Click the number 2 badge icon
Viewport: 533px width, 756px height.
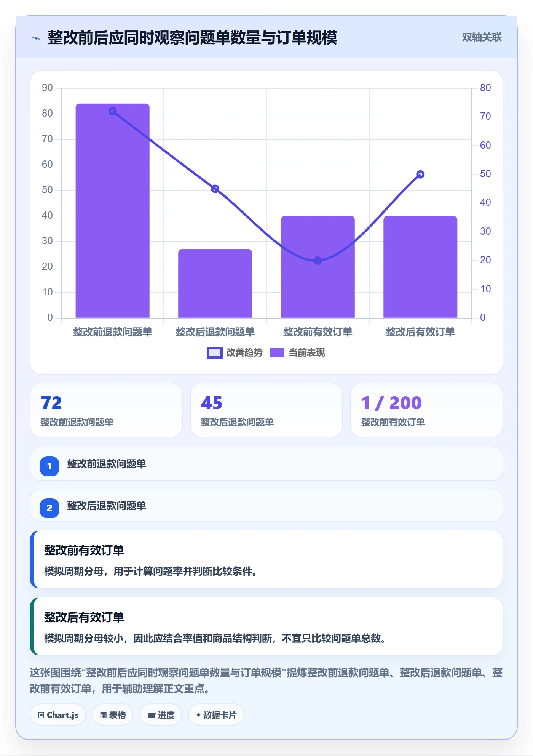click(49, 508)
